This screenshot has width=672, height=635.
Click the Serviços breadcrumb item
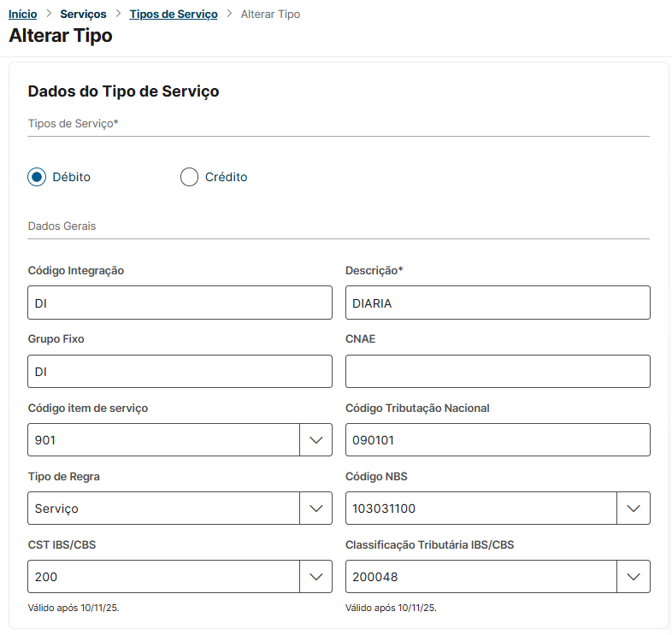(83, 15)
